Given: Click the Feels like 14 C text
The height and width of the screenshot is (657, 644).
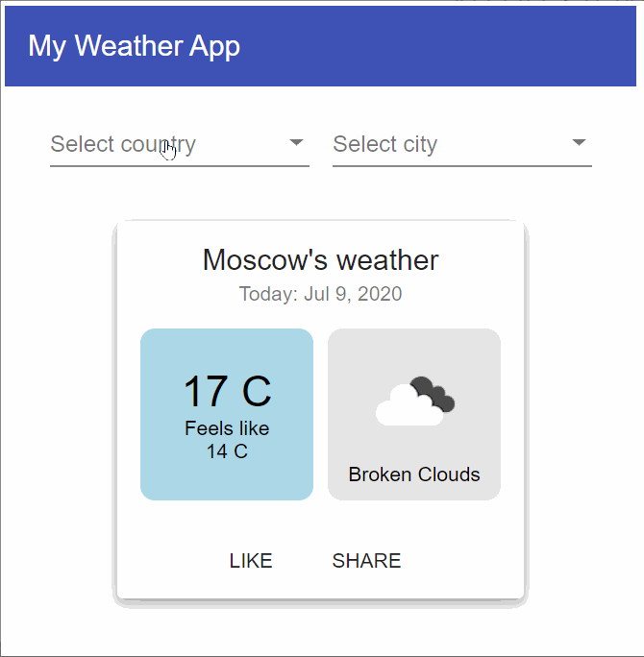Looking at the screenshot, I should coord(227,440).
